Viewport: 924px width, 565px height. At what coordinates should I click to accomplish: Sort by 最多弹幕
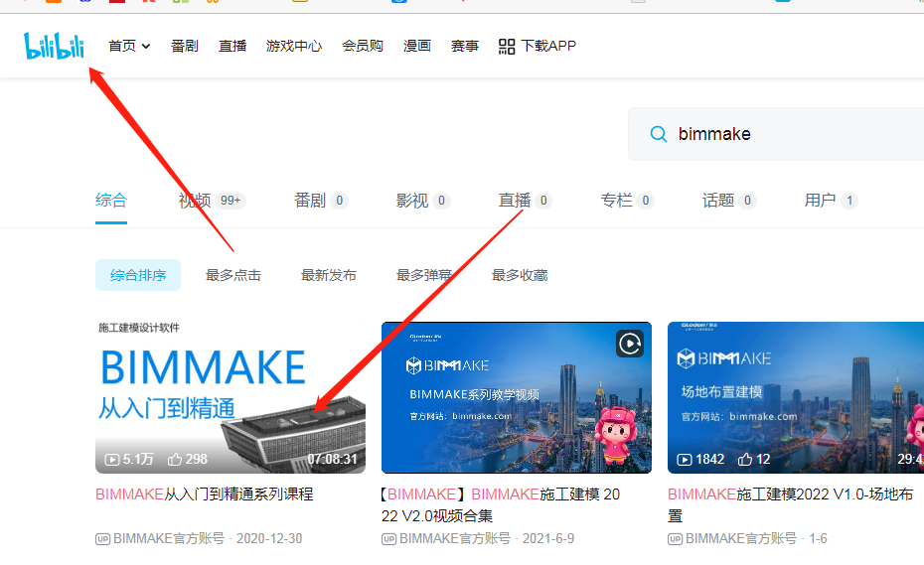pos(423,275)
